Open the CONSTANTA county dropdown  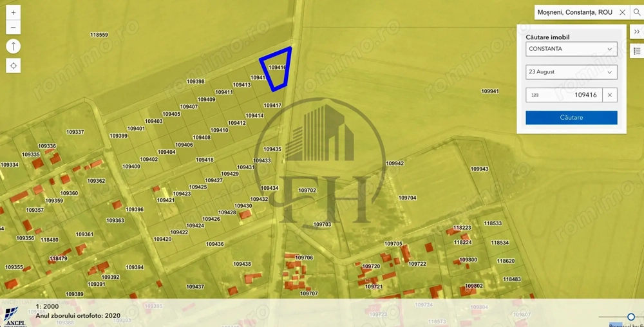click(571, 49)
